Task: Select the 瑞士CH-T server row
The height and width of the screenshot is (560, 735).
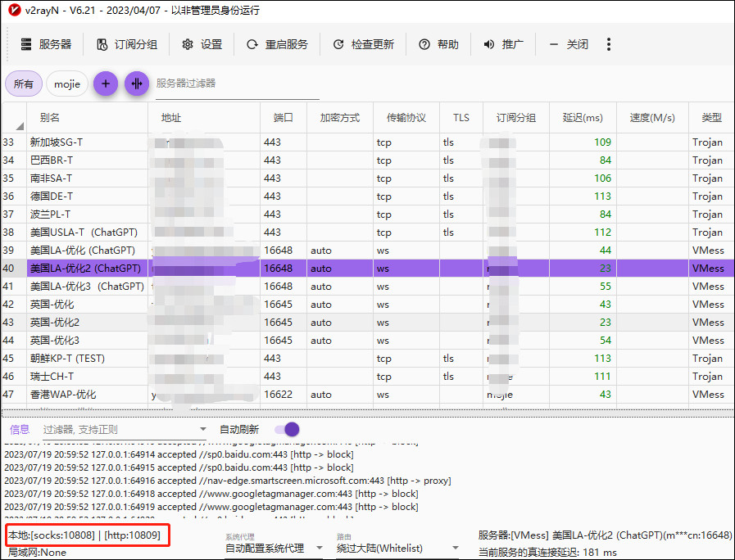Action: point(368,377)
